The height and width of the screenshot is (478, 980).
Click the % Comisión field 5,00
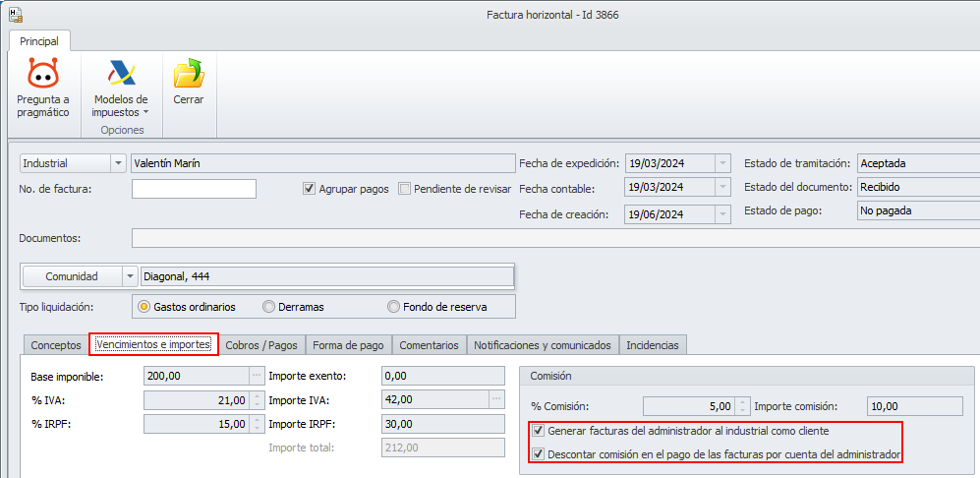[689, 406]
